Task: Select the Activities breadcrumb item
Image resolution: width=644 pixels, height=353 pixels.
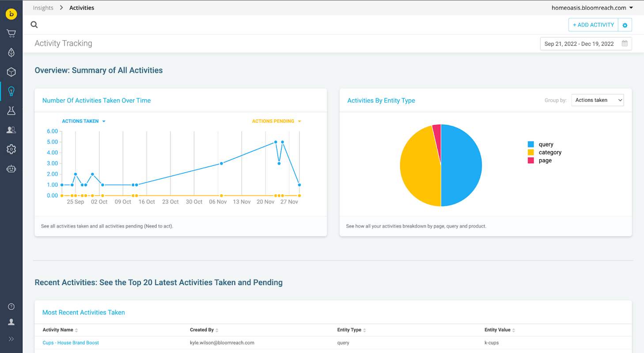Action: [x=81, y=8]
